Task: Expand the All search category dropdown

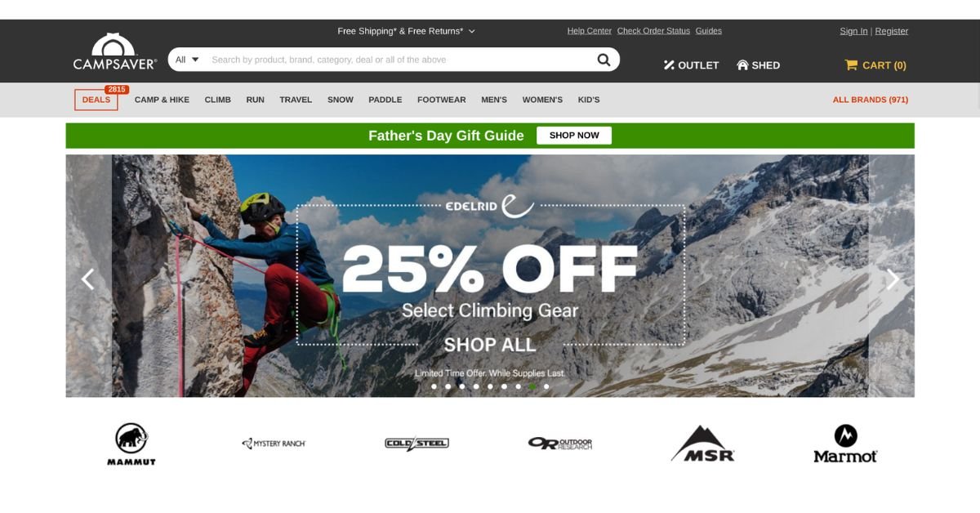Action: pyautogui.click(x=187, y=60)
